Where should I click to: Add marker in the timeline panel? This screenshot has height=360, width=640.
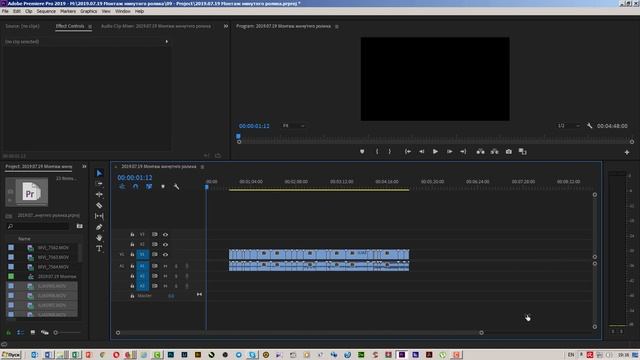coord(163,187)
